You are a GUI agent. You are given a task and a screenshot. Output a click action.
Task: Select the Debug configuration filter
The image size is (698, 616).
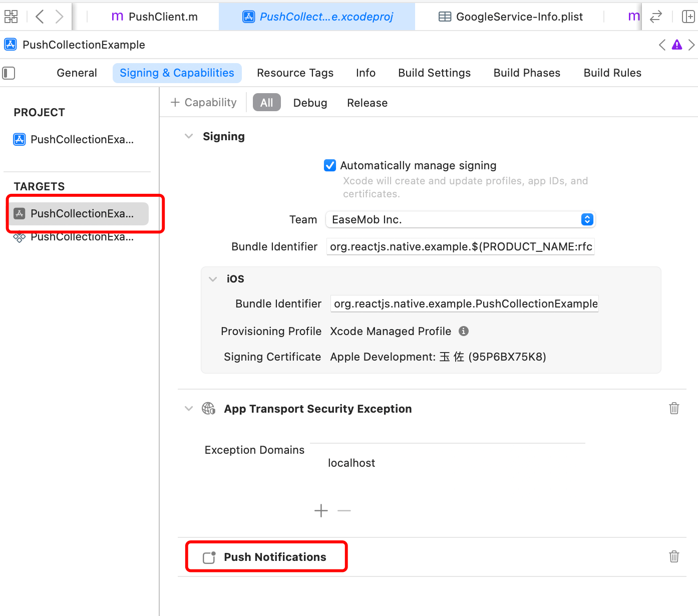(x=310, y=103)
